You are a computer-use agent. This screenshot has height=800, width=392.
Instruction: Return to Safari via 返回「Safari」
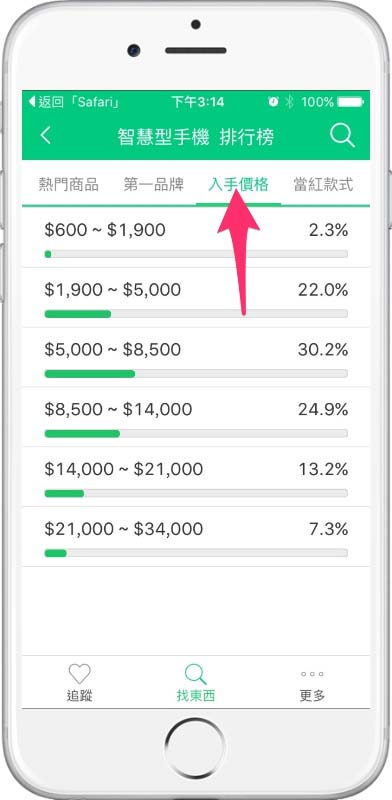(x=74, y=102)
